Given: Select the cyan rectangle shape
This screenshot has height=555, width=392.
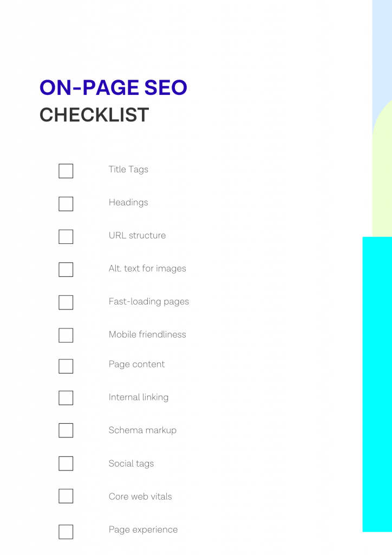Looking at the screenshot, I should [x=377, y=384].
